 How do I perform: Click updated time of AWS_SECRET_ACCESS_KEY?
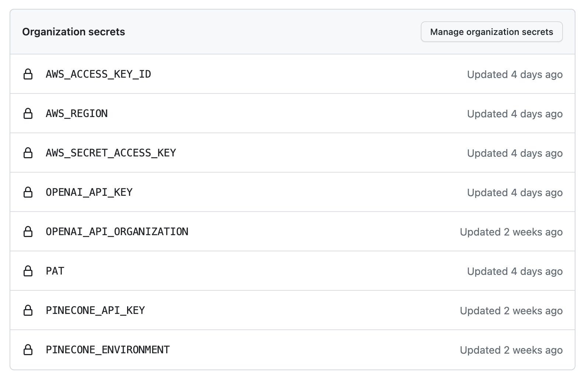pyautogui.click(x=515, y=153)
